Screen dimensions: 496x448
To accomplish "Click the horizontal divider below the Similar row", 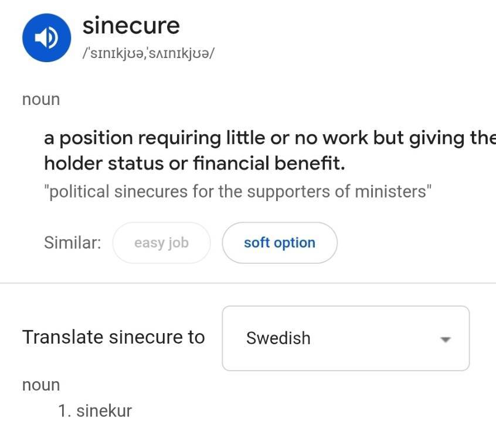I will [248, 283].
